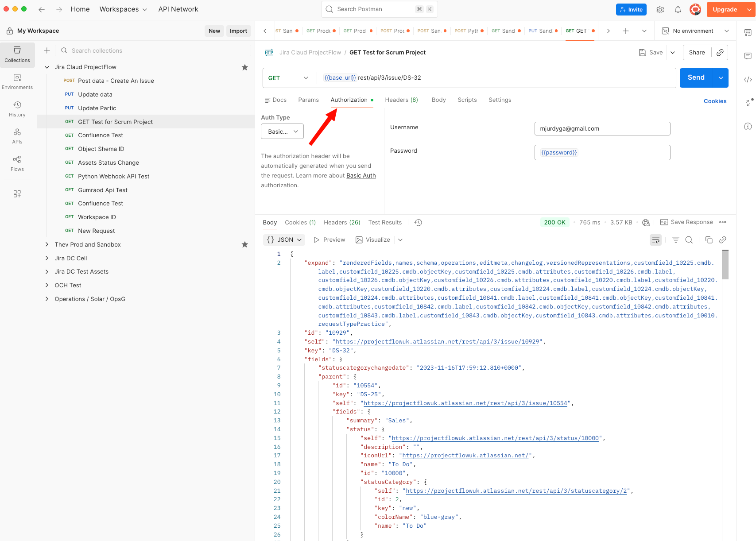Image resolution: width=756 pixels, height=541 pixels.
Task: Toggle word wrap in response viewer
Action: (x=655, y=240)
